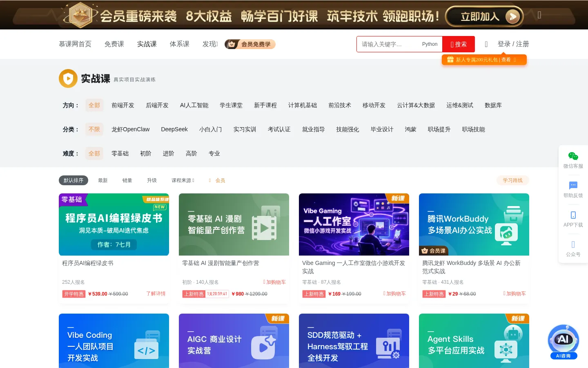Screen dimensions: 588x368
Task: Click 立即加入 button in top banner
Action: pos(484,16)
